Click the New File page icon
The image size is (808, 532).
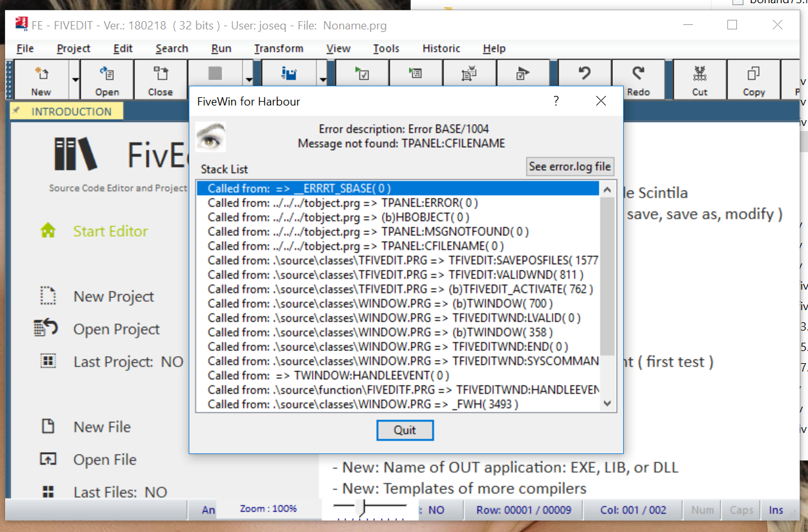[x=48, y=426]
